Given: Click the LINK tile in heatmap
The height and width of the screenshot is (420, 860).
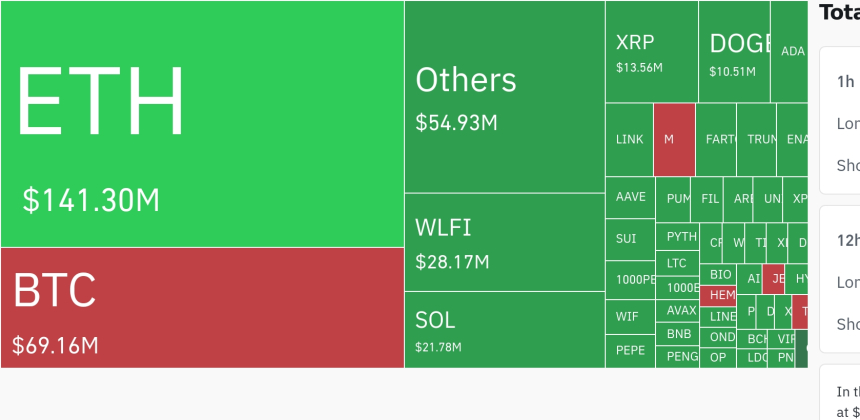Looking at the screenshot, I should (x=629, y=140).
